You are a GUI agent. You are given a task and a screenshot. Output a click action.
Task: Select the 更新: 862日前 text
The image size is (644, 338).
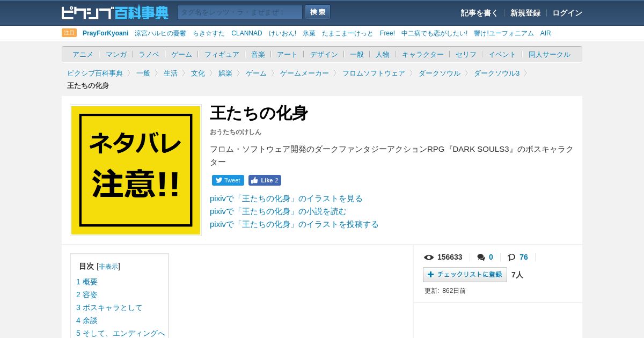(445, 291)
